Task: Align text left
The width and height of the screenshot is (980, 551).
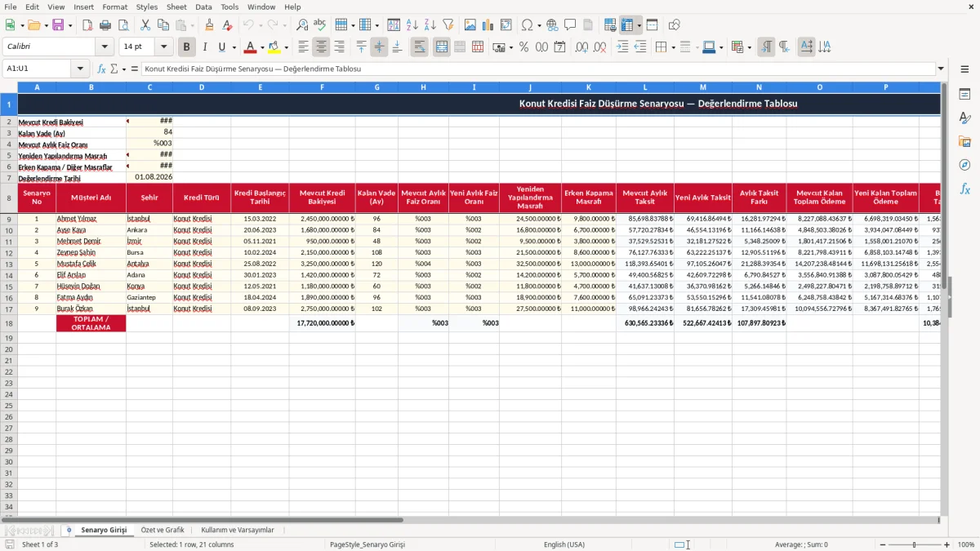Action: (304, 47)
